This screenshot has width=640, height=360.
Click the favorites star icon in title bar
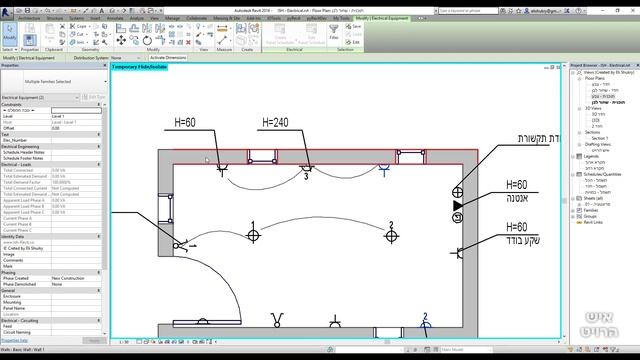519,11
